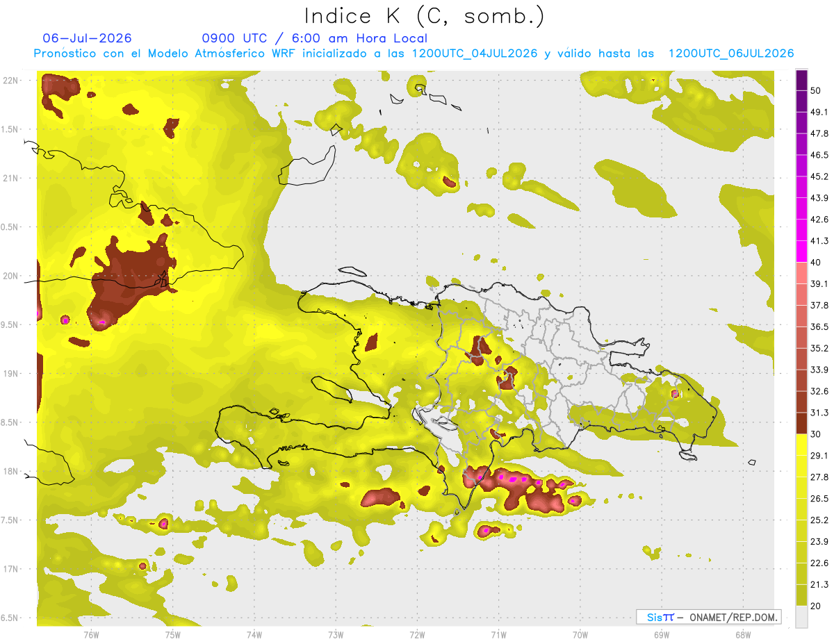Pick the dark brown swatch between 30 and 31.3
The image size is (834, 644).
tap(801, 423)
